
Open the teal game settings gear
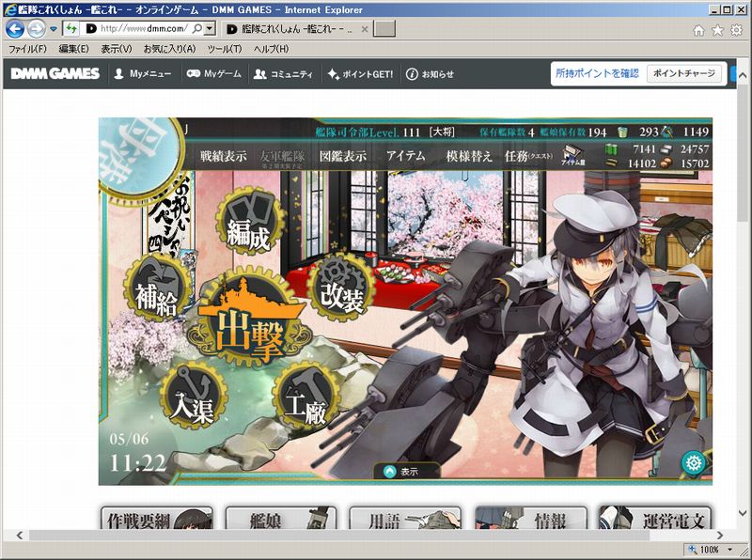click(x=694, y=462)
